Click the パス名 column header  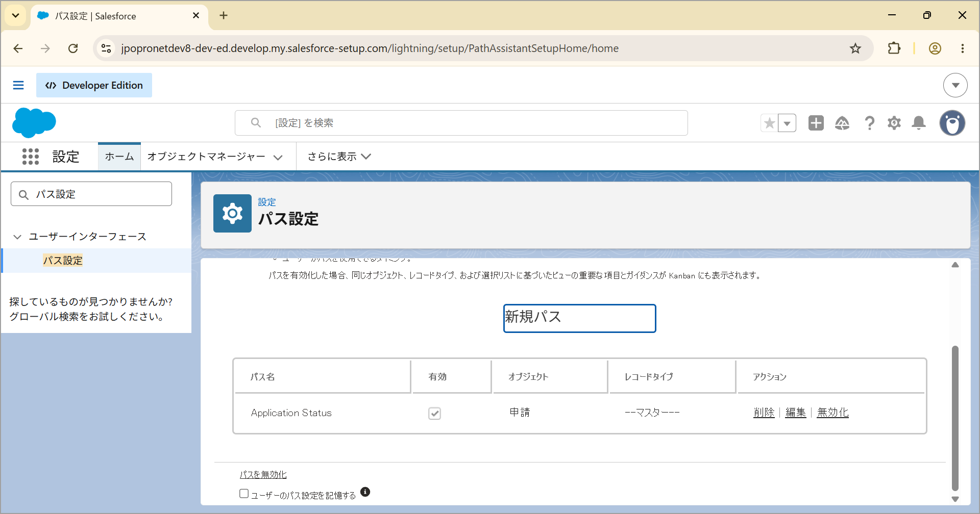[x=323, y=377]
